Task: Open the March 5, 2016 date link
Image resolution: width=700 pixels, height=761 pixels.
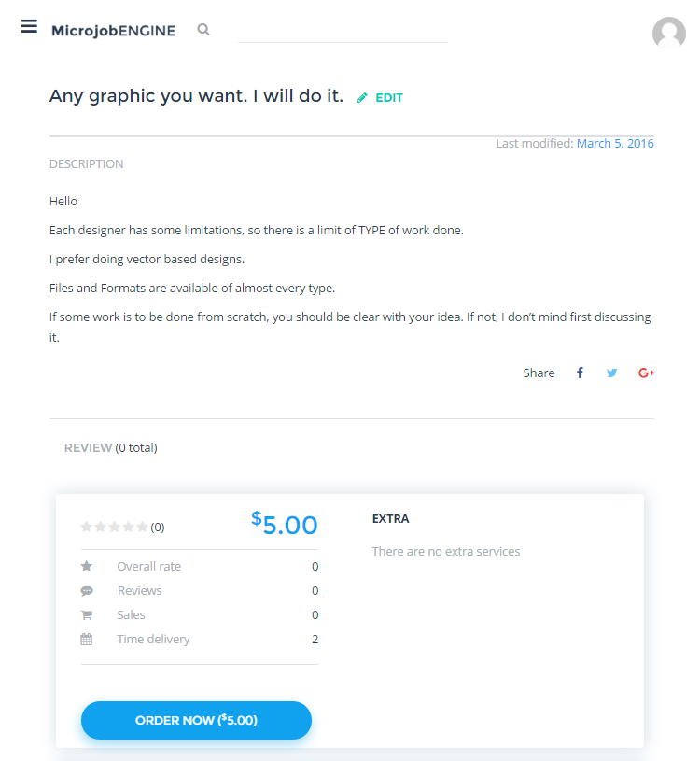Action: point(615,143)
